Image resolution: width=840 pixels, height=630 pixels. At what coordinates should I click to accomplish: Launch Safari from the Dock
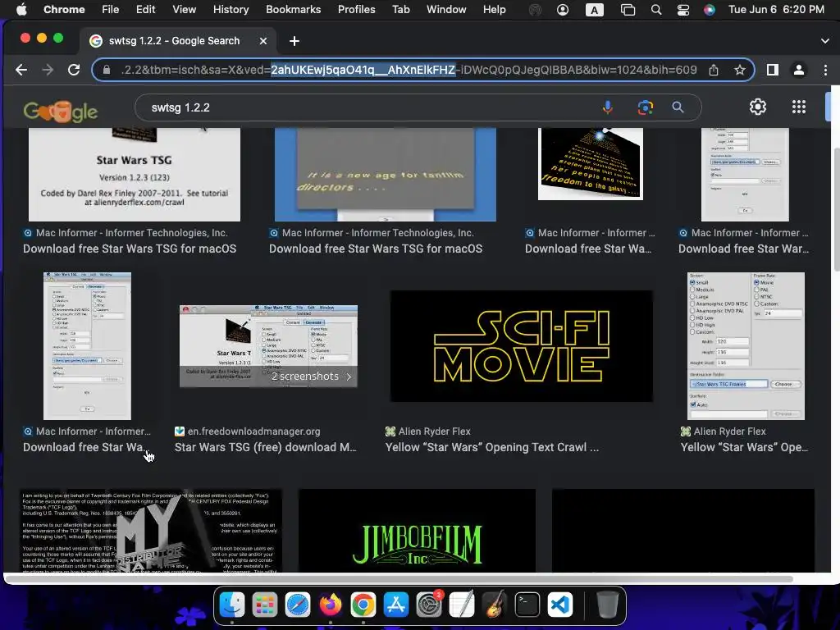coord(298,605)
